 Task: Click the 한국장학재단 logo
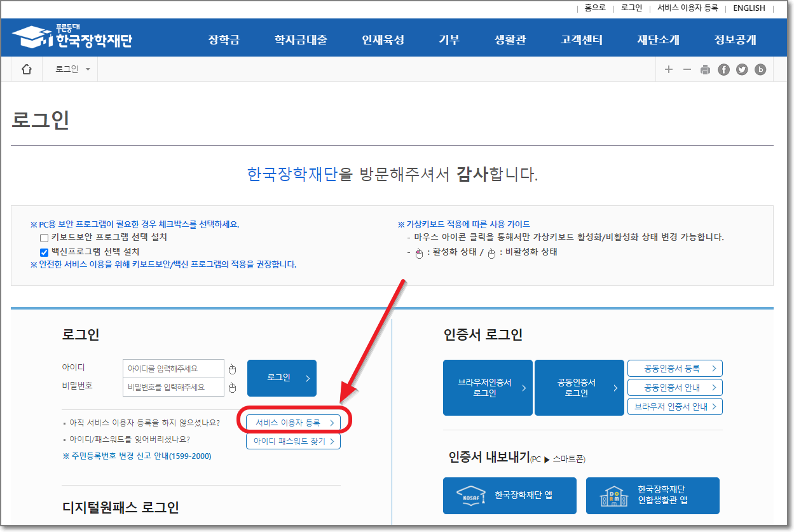click(x=72, y=38)
